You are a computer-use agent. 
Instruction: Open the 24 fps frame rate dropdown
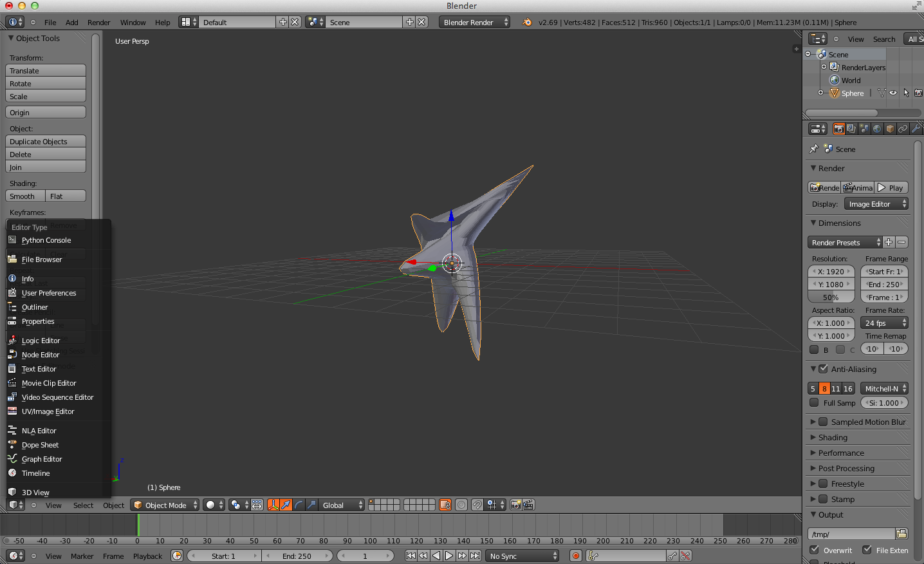coord(885,323)
